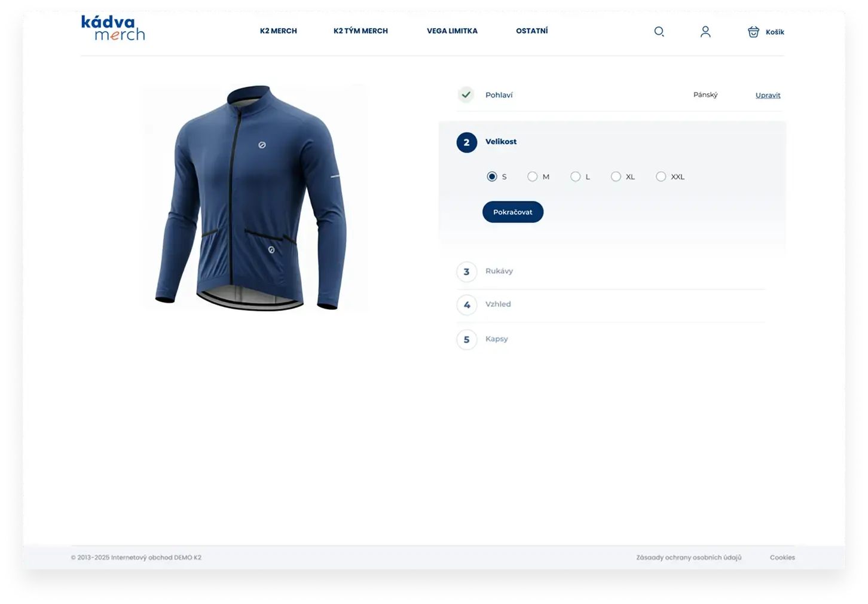The image size is (868, 604).
Task: Click the Upravit link
Action: tap(768, 95)
